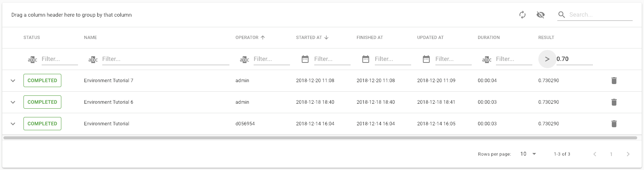Sort by the Started At column header

click(309, 37)
